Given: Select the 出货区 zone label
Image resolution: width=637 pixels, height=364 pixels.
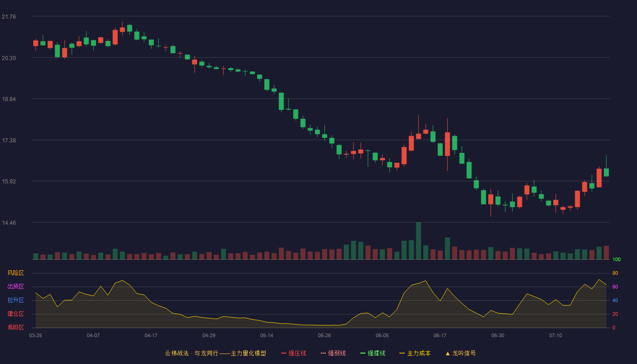Looking at the screenshot, I should pyautogui.click(x=15, y=287).
